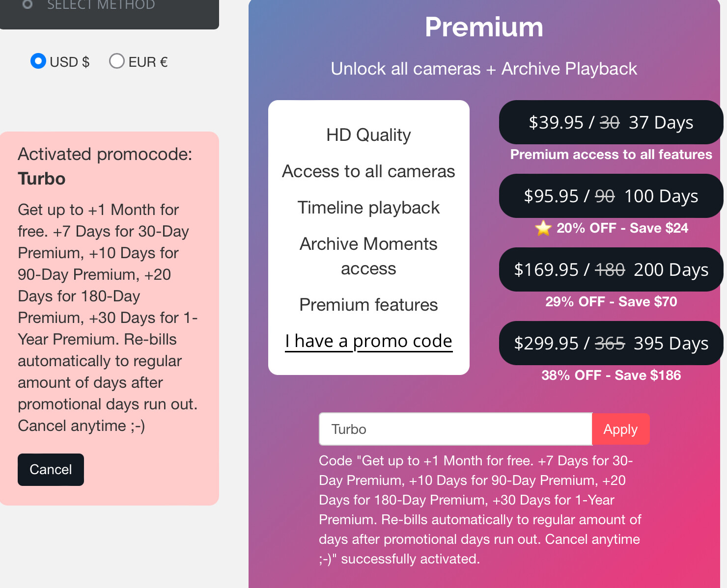Click the circle icon beside SELECT METHOD
727x588 pixels.
[x=28, y=4]
